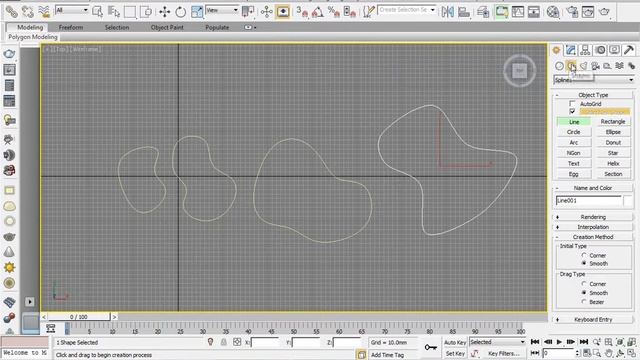Open the Modify panel tab icon
The image size is (640, 360).
click(x=571, y=50)
